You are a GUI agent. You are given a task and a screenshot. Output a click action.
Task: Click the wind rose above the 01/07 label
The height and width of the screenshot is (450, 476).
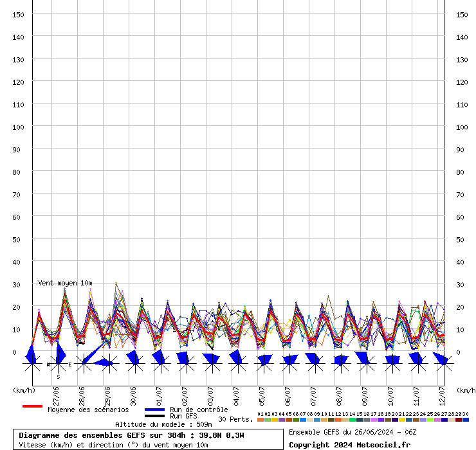(x=160, y=363)
